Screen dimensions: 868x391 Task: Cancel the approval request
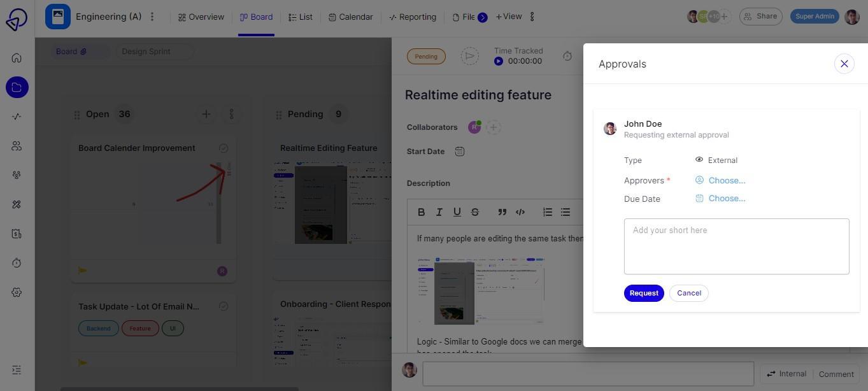pyautogui.click(x=689, y=293)
